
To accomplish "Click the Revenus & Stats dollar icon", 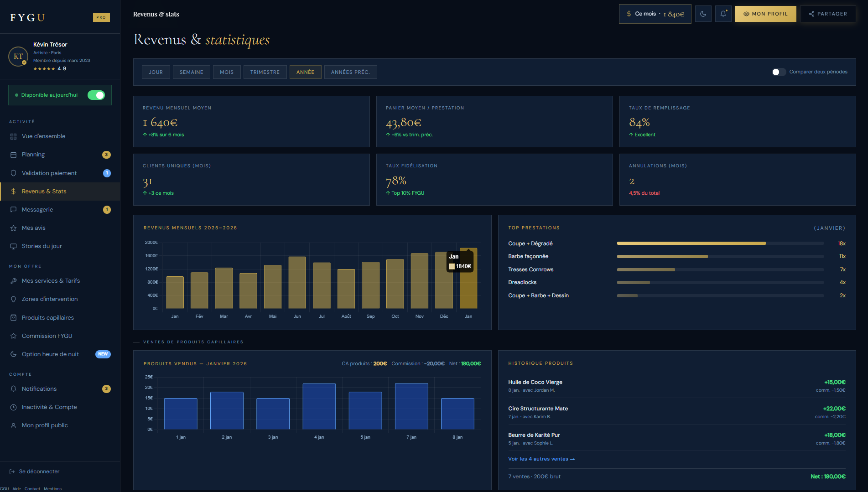I will (13, 192).
